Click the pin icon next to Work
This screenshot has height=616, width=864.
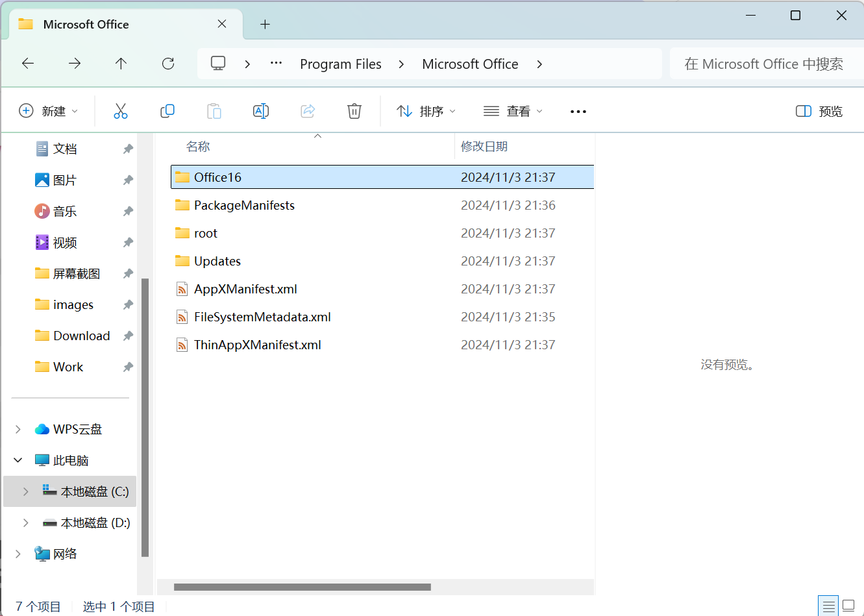(x=128, y=367)
